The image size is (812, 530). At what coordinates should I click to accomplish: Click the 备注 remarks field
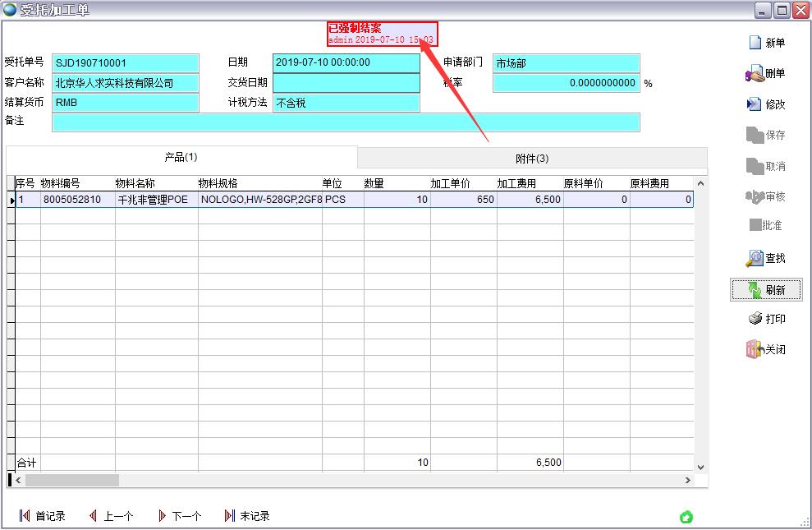pos(345,122)
